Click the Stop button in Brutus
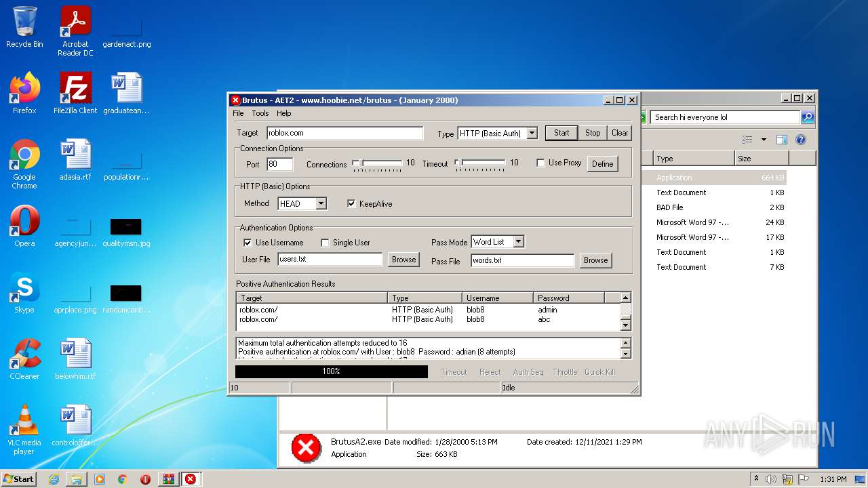This screenshot has width=868, height=488. 593,133
